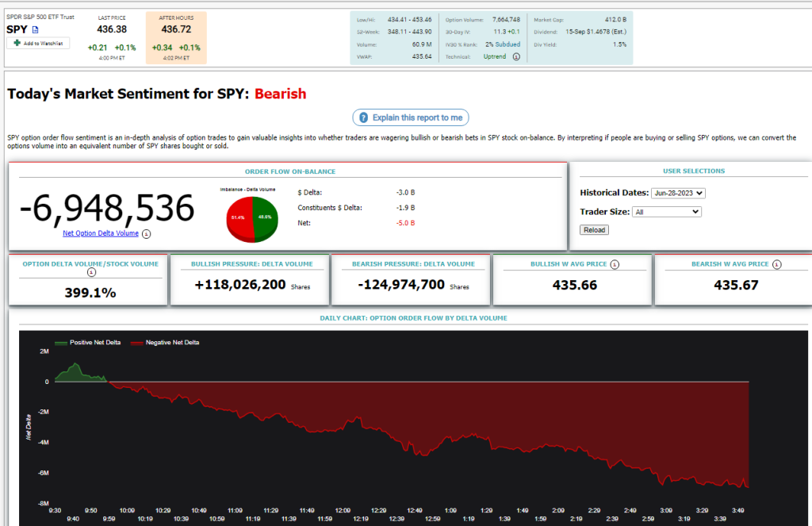This screenshot has height=526, width=812.
Task: Click the SPY document icon next to ticker
Action: 35,29
